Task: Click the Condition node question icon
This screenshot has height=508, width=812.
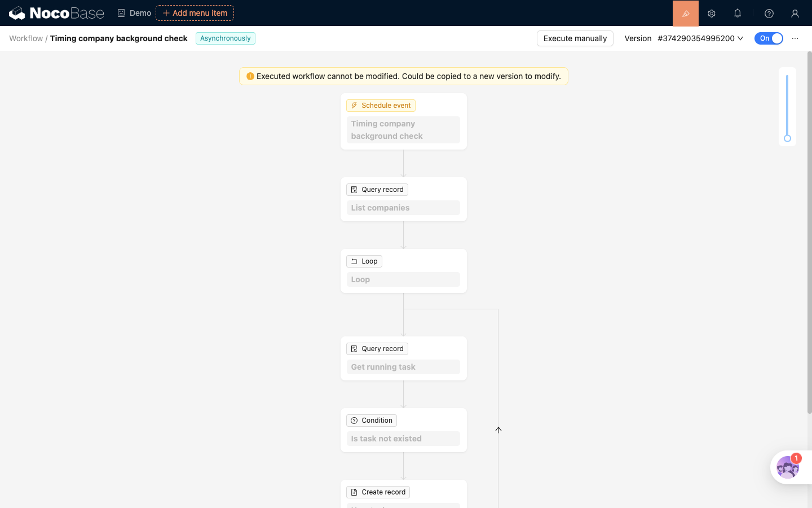Action: pos(354,421)
